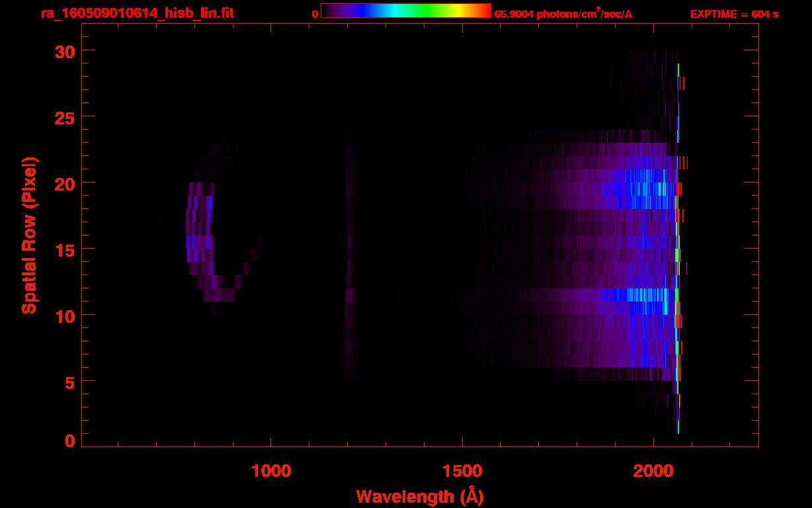Click the x-axis tick label 1500
The height and width of the screenshot is (508, 812).
click(x=462, y=471)
